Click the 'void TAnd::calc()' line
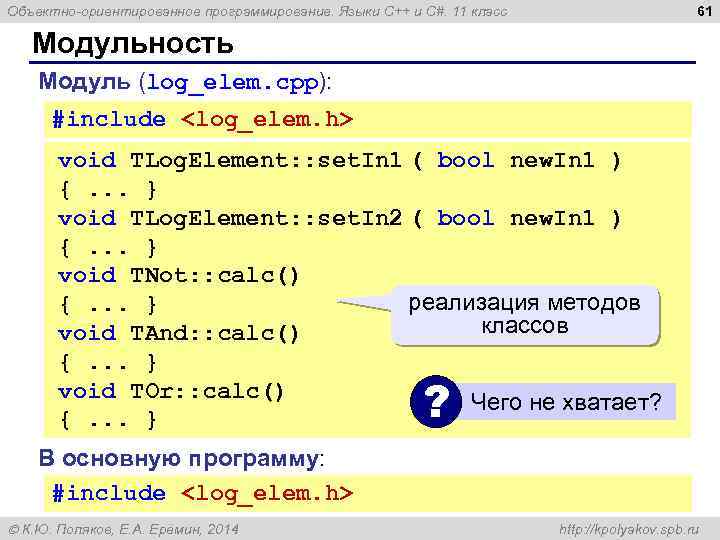The height and width of the screenshot is (540, 720). click(x=178, y=334)
